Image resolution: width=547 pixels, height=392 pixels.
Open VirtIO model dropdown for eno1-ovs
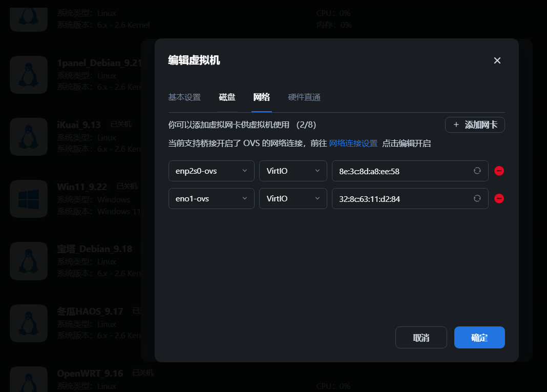point(293,198)
